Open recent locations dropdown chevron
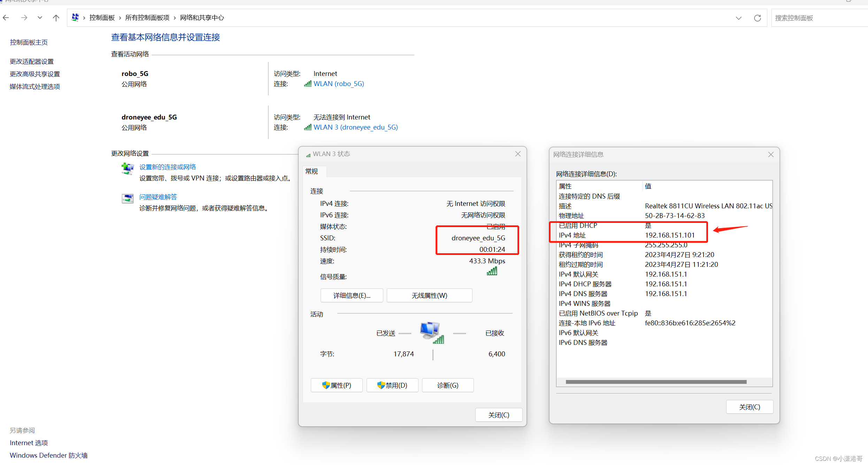The height and width of the screenshot is (465, 868). (40, 18)
